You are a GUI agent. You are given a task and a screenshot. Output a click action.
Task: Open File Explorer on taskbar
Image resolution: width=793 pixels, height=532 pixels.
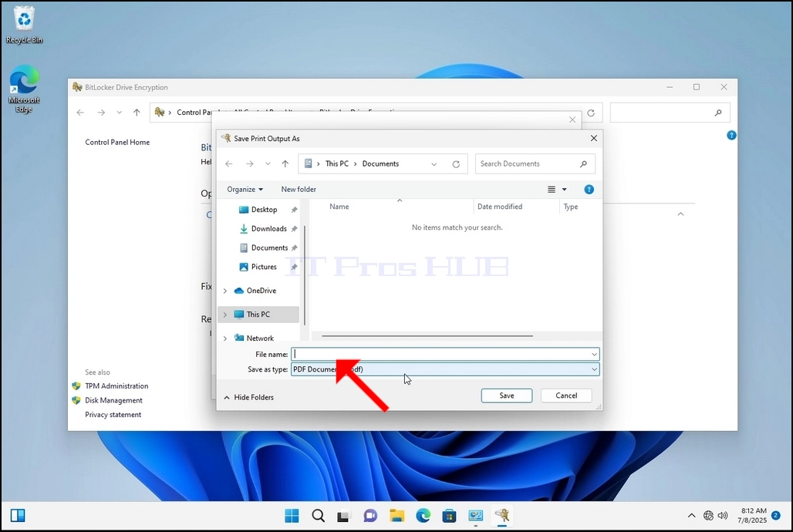pos(397,516)
